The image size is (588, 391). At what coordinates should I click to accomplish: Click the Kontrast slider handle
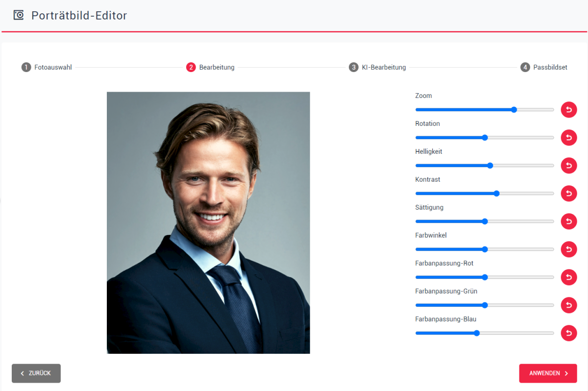coord(497,194)
